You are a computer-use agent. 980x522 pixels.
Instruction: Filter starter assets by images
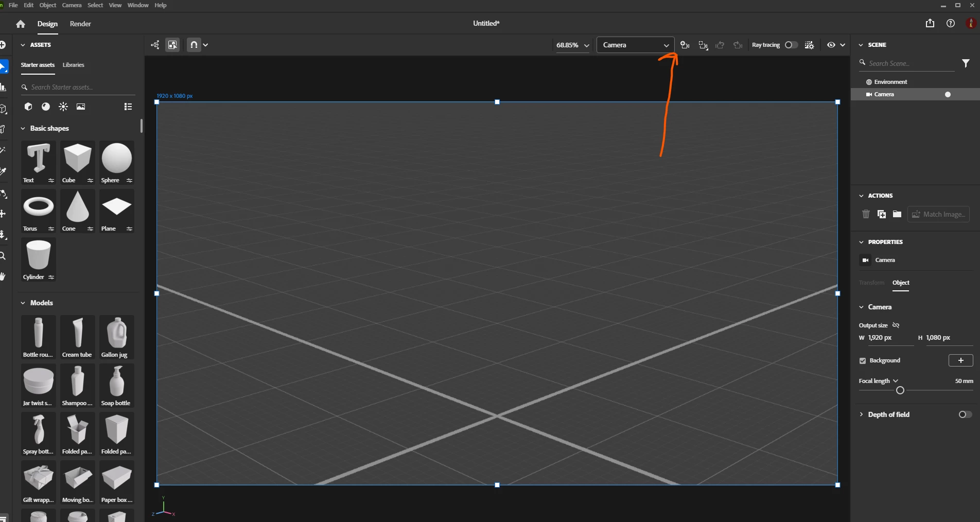click(81, 107)
